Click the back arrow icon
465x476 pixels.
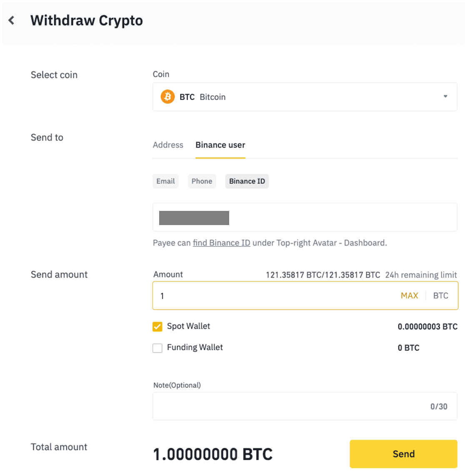click(x=12, y=20)
